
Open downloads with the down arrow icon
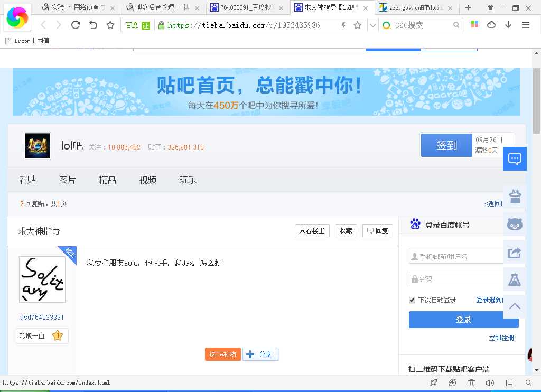(x=508, y=24)
